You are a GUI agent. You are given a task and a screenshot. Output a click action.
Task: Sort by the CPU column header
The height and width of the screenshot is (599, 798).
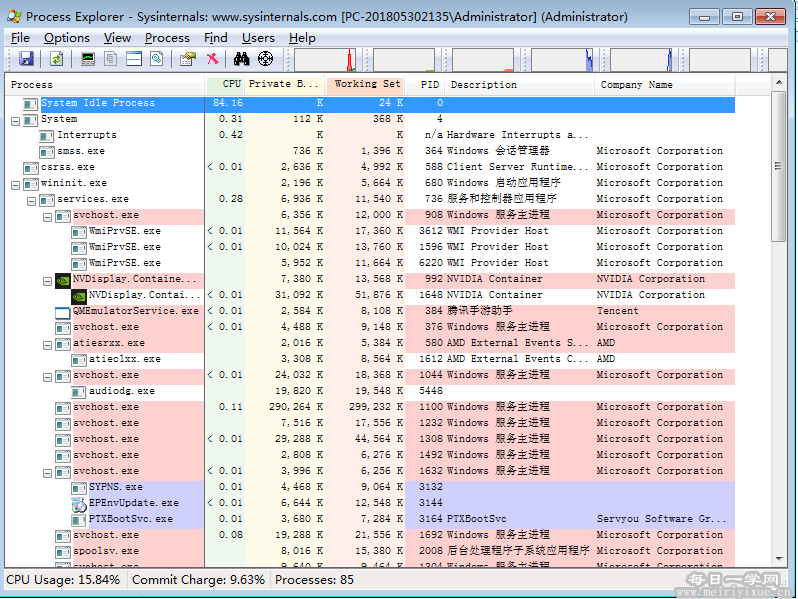pos(225,84)
